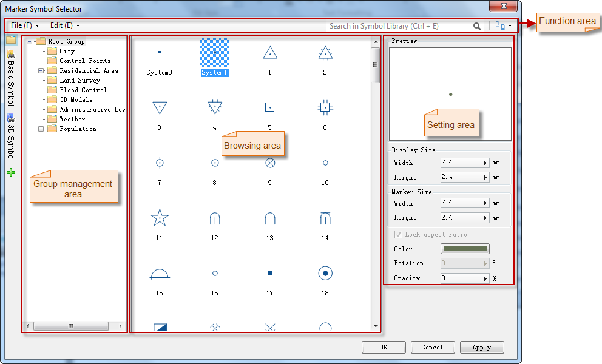Choose the filled square symbol 17
The height and width of the screenshot is (364, 602).
point(270,274)
